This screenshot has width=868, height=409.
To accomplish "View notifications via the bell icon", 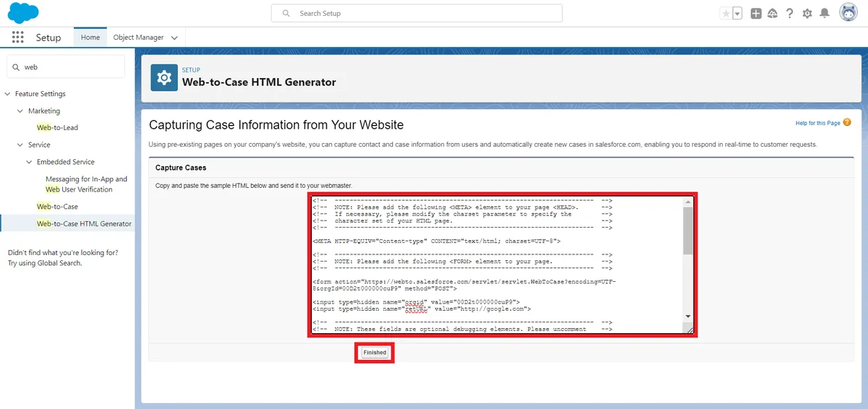I will tap(825, 14).
